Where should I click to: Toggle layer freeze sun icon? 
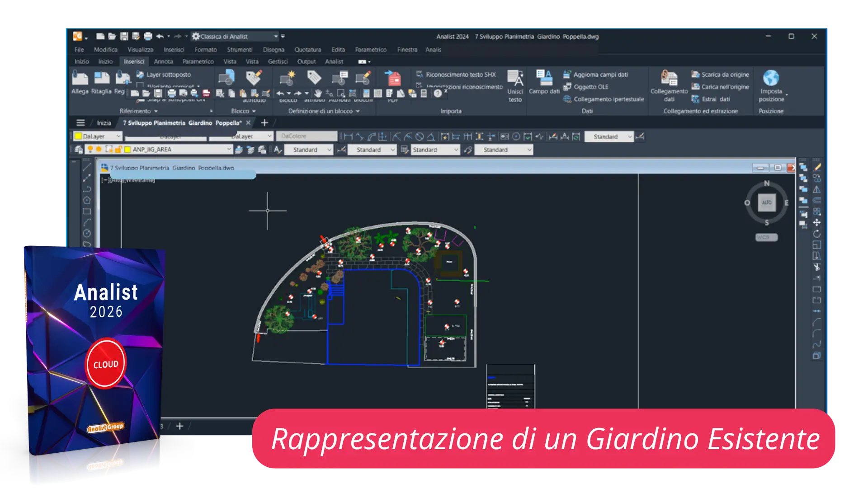pyautogui.click(x=99, y=150)
